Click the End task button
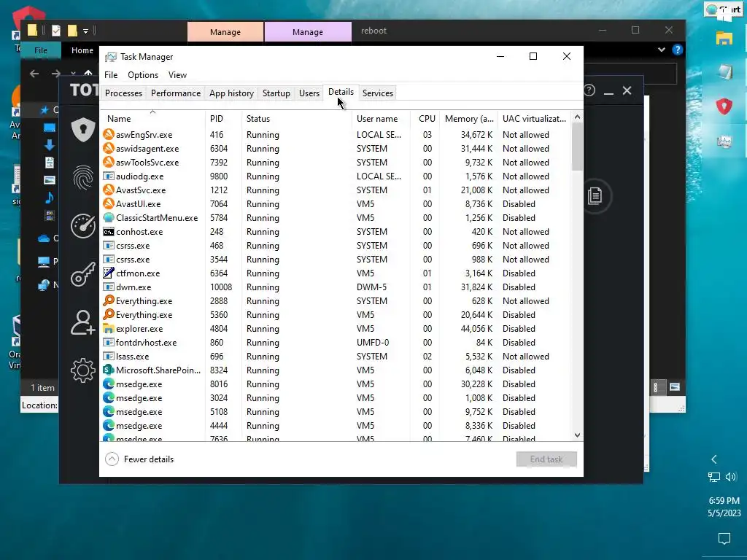This screenshot has height=560, width=747. point(546,459)
